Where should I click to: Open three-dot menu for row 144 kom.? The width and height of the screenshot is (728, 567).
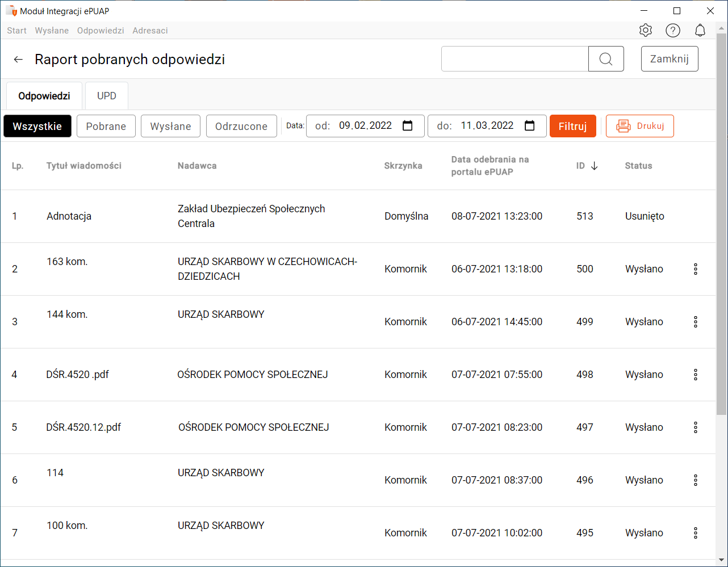(696, 322)
